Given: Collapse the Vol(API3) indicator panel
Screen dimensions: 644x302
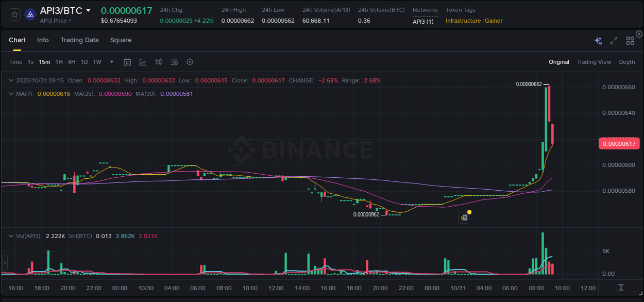Looking at the screenshot, I should pos(11,236).
